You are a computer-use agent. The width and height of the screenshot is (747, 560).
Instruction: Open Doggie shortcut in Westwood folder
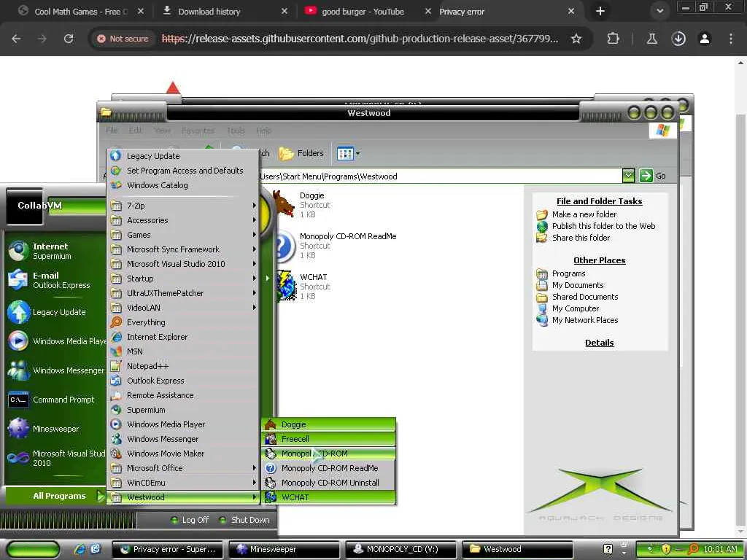(303, 205)
